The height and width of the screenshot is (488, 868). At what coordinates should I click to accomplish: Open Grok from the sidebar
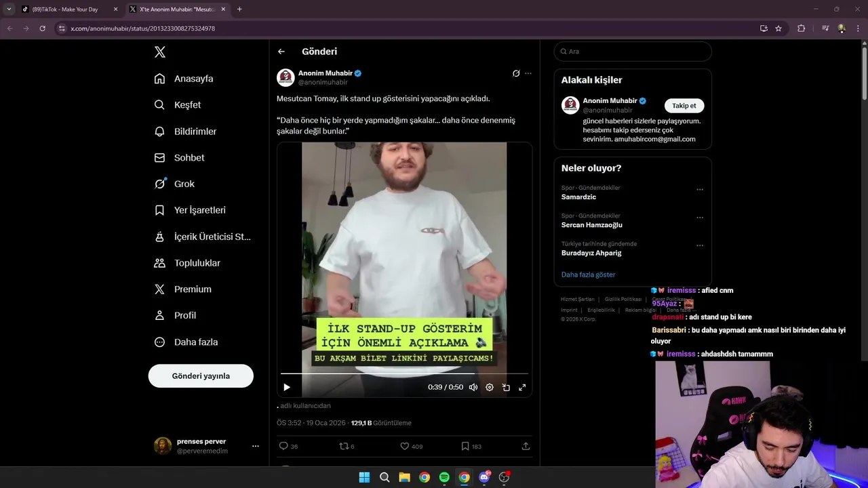(174, 184)
